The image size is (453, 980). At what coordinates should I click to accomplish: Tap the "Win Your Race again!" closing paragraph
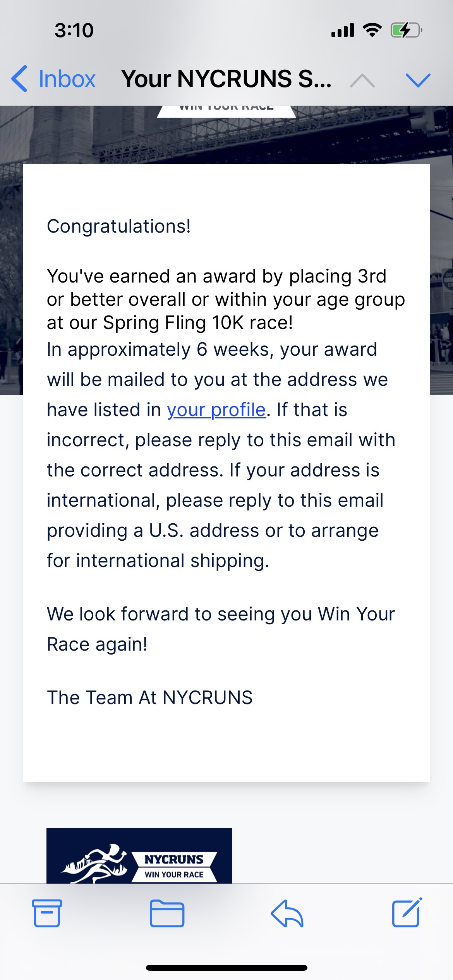tap(221, 629)
